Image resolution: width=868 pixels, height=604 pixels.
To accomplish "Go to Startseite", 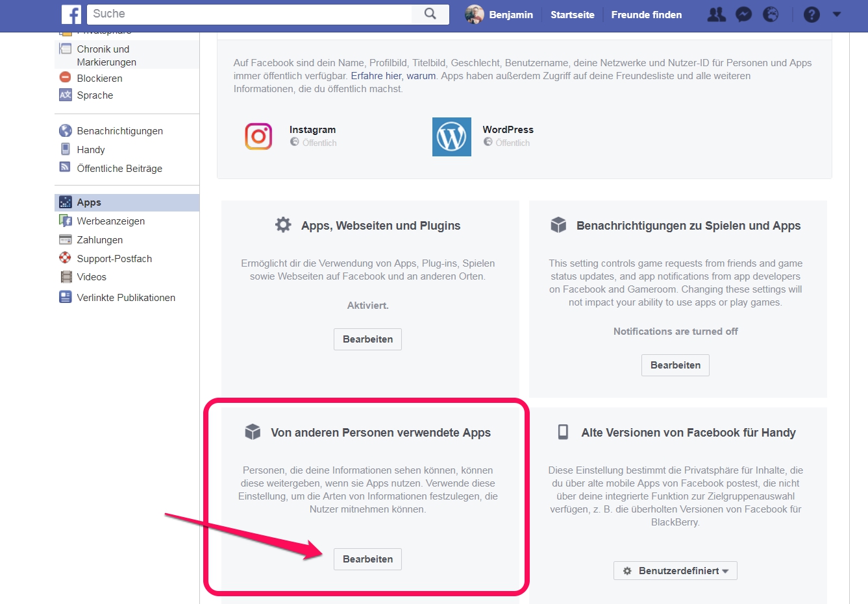I will point(572,15).
